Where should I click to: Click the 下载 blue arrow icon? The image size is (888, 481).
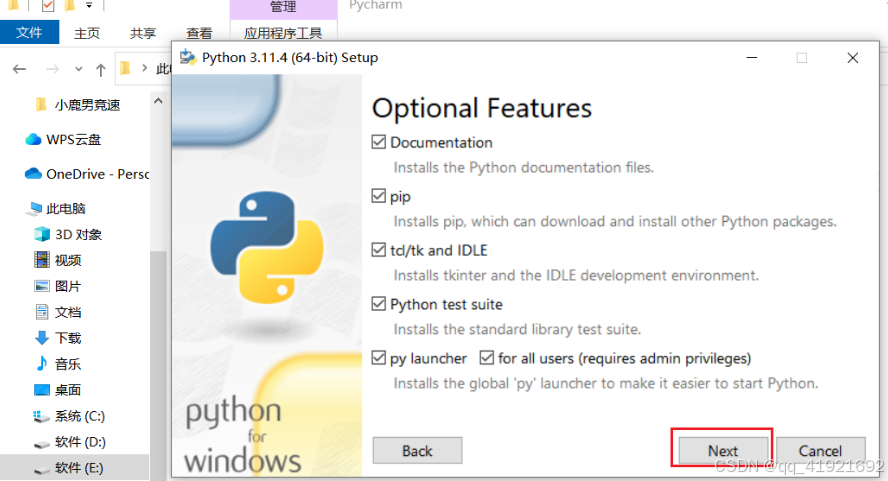pos(42,338)
